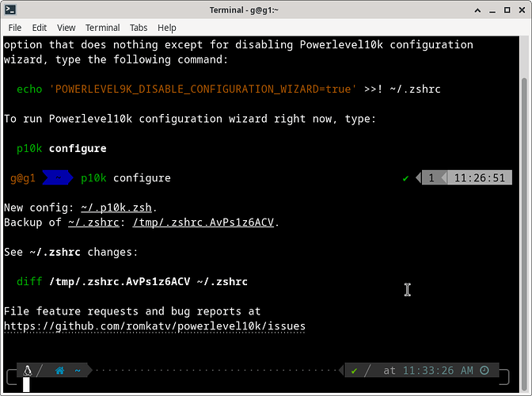Click bold ~/.zshrc in 'See changes' line

coord(55,252)
